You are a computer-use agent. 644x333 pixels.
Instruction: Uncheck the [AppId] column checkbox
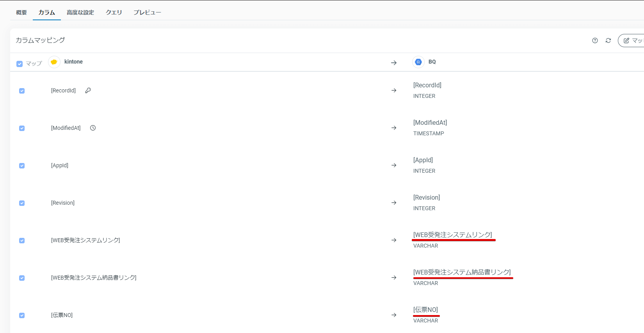(x=22, y=166)
